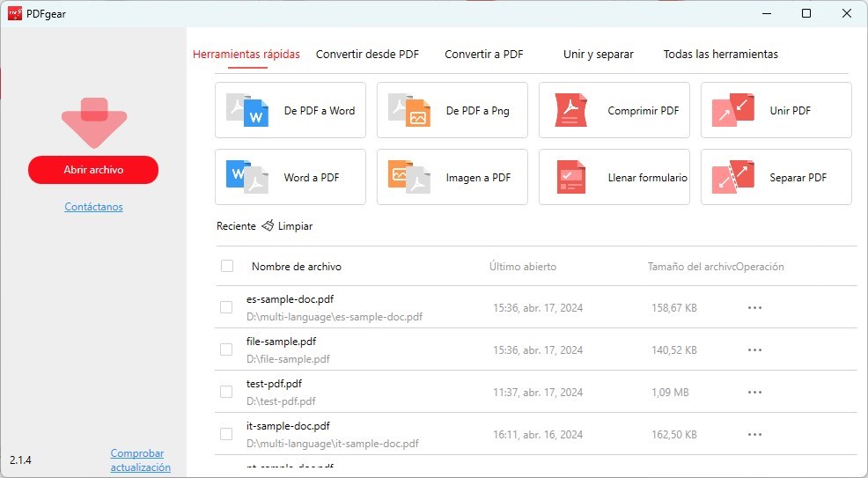
Task: Open the Word a PDF converter
Action: coord(291,177)
